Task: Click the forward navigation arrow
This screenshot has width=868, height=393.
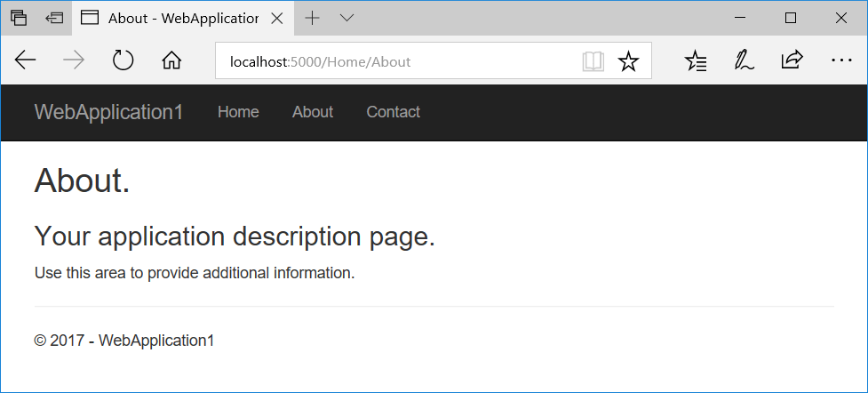Action: click(x=75, y=60)
